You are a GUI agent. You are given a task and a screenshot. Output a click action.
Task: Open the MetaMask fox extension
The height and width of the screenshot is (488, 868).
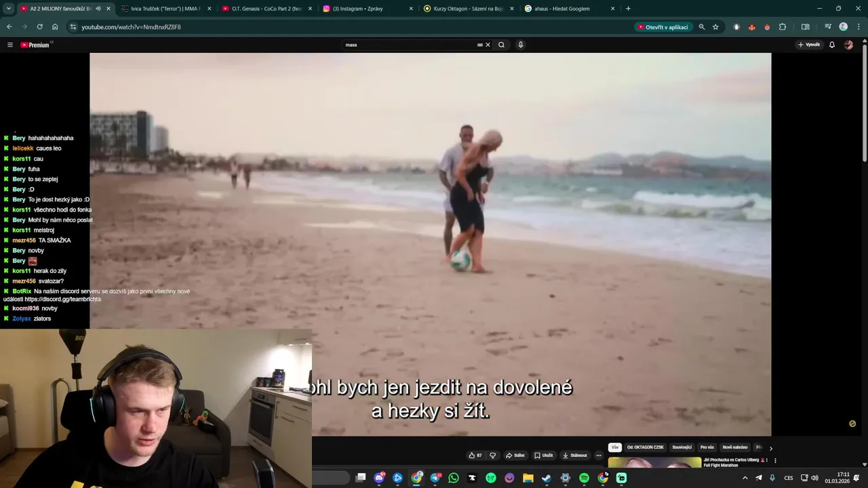(x=752, y=27)
